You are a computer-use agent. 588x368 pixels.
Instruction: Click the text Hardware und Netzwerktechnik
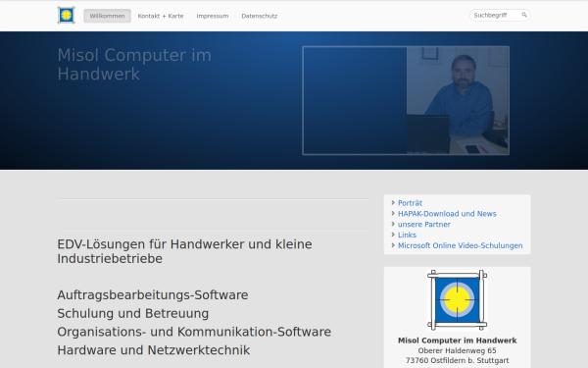154,350
